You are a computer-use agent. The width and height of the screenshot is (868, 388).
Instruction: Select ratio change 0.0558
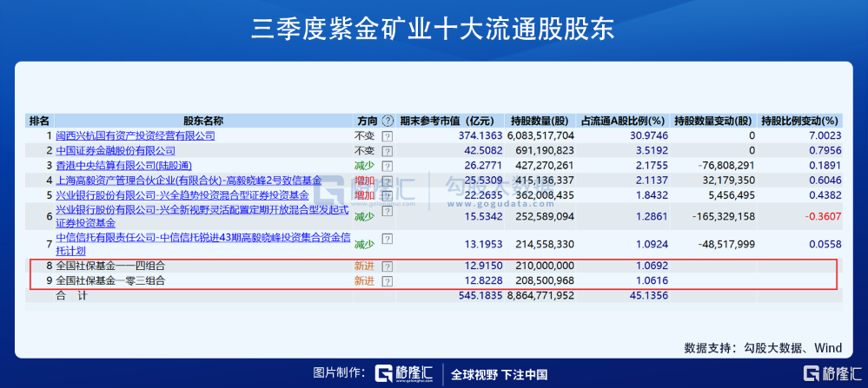tap(825, 244)
